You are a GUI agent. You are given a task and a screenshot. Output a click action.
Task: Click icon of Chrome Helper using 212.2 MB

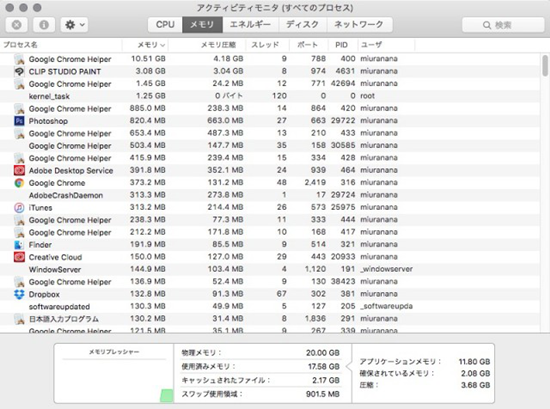tap(19, 232)
